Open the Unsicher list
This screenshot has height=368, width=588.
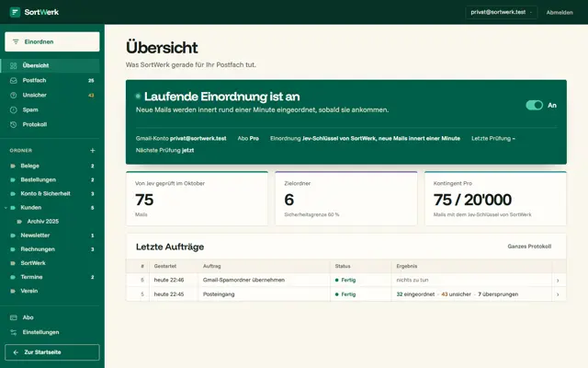(x=50, y=95)
